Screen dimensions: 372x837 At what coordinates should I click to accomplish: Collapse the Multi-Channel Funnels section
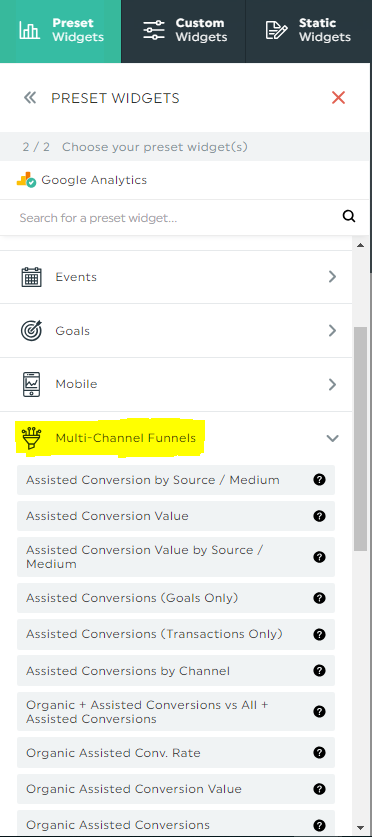click(x=333, y=438)
